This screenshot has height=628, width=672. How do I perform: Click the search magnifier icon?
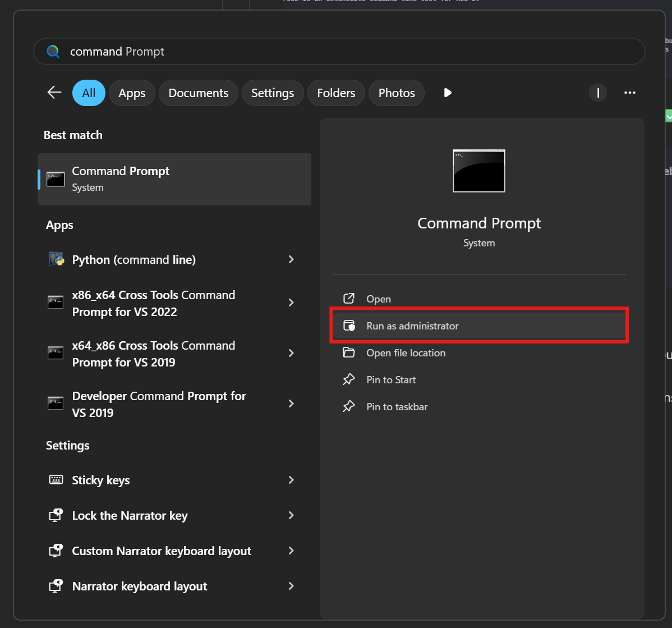click(x=53, y=52)
